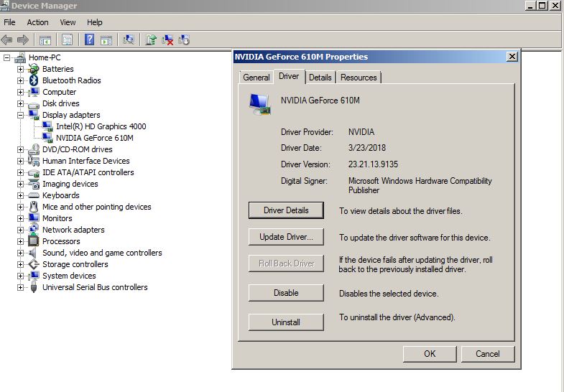
Task: Click the Driver Details button
Action: pos(286,210)
